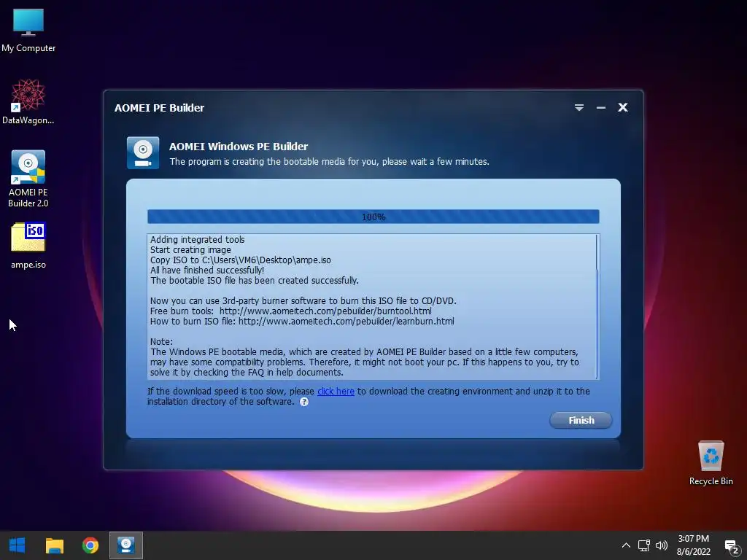Click the Finish button
The height and width of the screenshot is (560, 747).
(581, 420)
